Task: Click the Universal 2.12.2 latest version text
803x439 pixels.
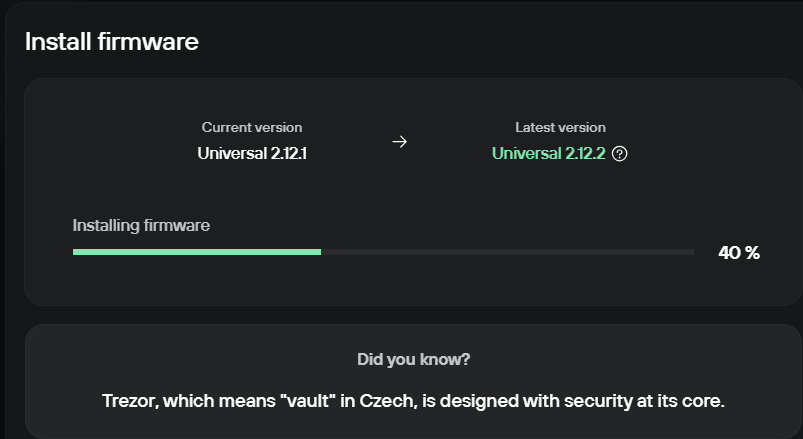Action: point(548,154)
